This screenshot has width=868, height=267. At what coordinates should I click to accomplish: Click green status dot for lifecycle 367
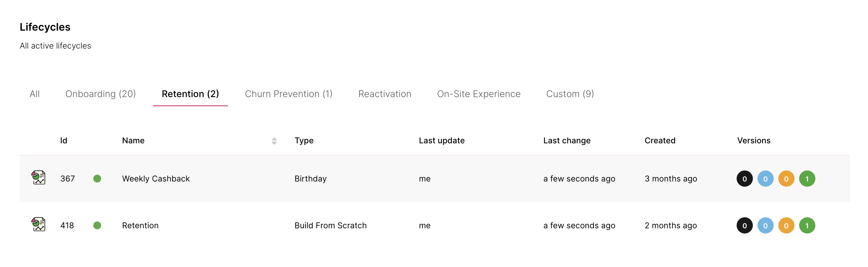[97, 179]
